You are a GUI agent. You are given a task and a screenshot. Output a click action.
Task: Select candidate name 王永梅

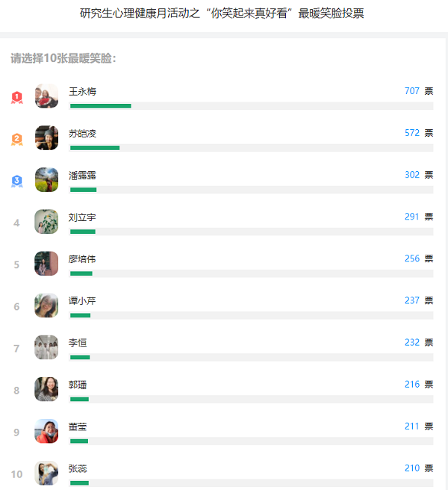(82, 92)
